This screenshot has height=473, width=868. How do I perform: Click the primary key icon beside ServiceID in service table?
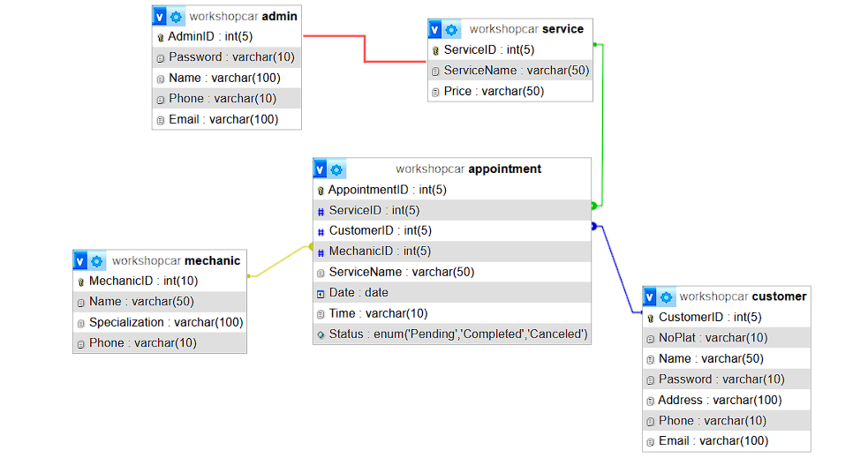(435, 51)
